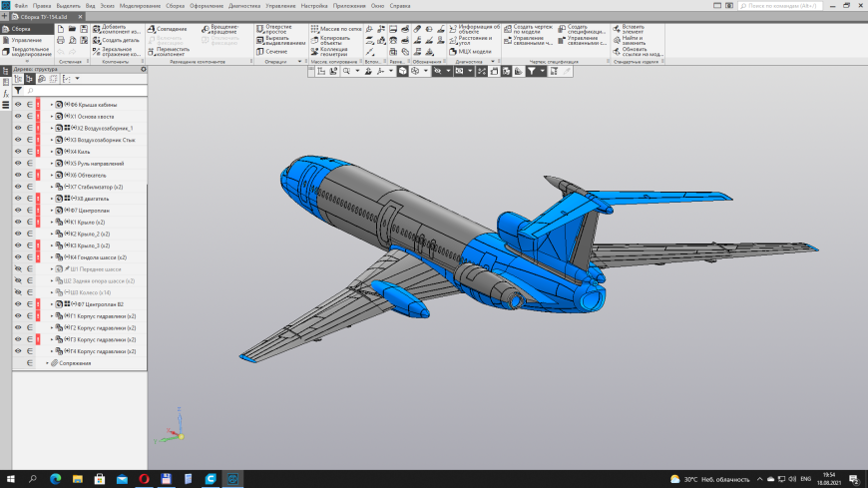This screenshot has height=488, width=868.
Task: Click the command search field
Action: point(788,5)
